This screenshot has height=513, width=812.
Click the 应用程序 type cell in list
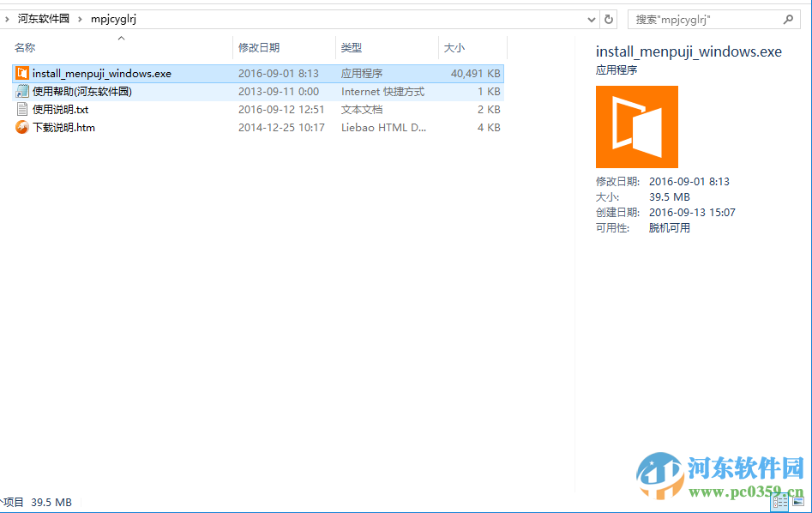(362, 74)
